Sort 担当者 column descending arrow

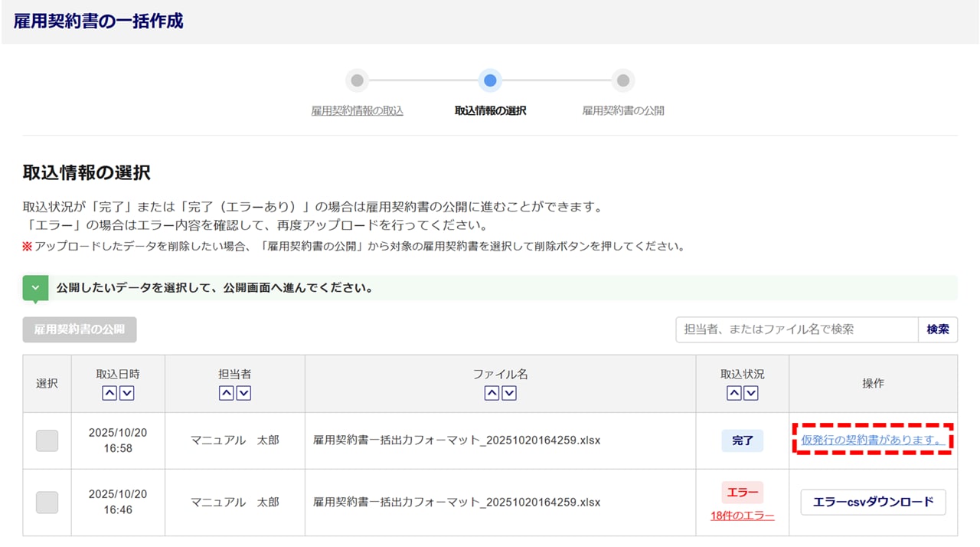(243, 393)
